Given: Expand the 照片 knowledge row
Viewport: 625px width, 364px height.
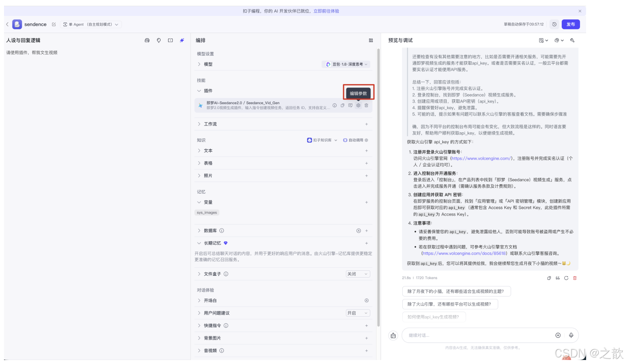Looking at the screenshot, I should 199,176.
